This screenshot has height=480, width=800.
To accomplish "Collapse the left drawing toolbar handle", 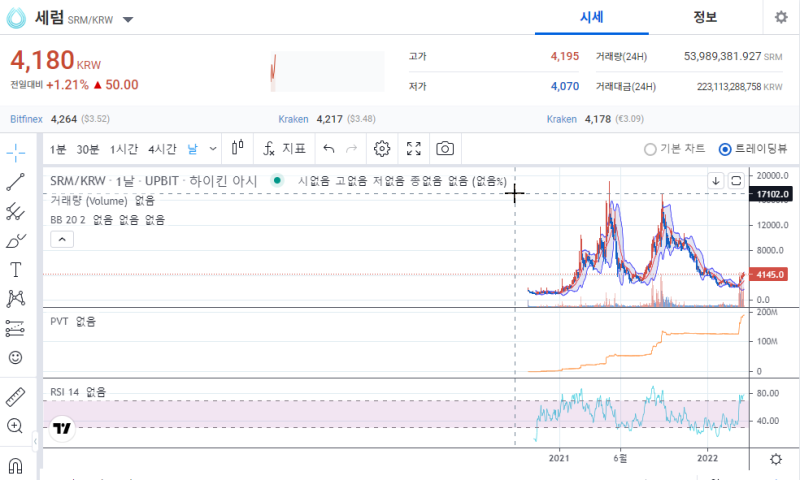I will pyautogui.click(x=35, y=441).
